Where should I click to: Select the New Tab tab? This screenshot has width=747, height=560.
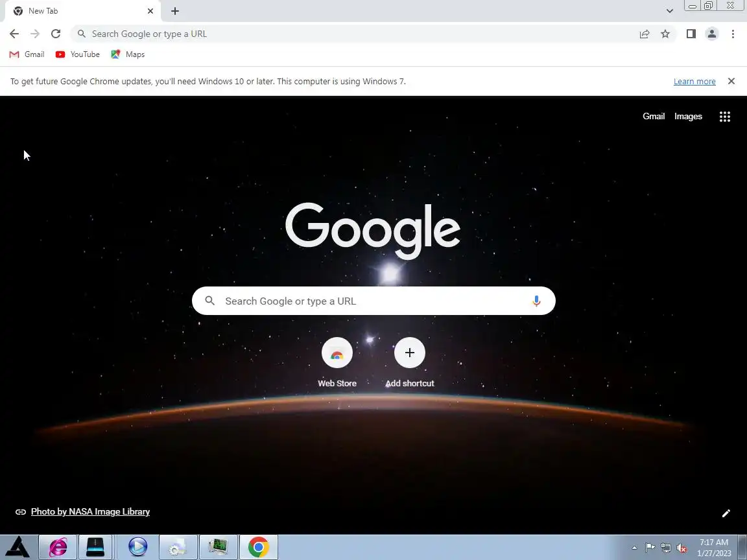coord(83,11)
